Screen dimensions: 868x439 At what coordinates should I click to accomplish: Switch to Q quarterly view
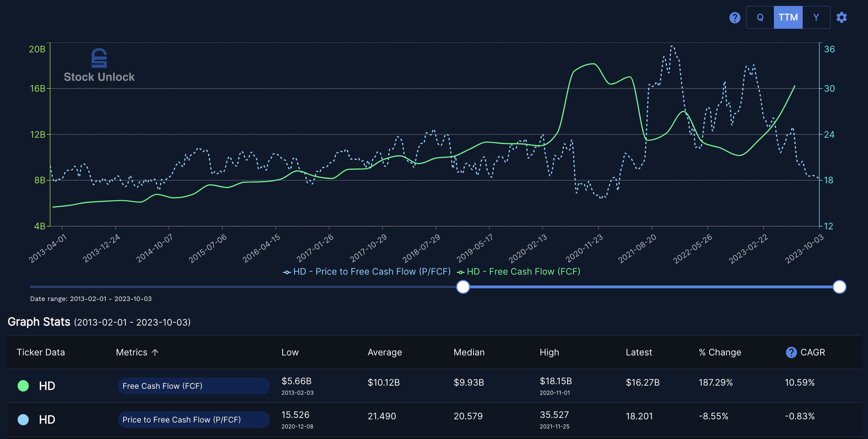[x=760, y=17]
